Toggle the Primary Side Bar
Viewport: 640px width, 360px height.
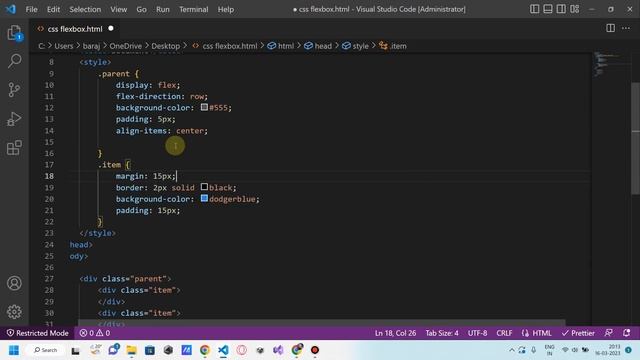(534, 9)
